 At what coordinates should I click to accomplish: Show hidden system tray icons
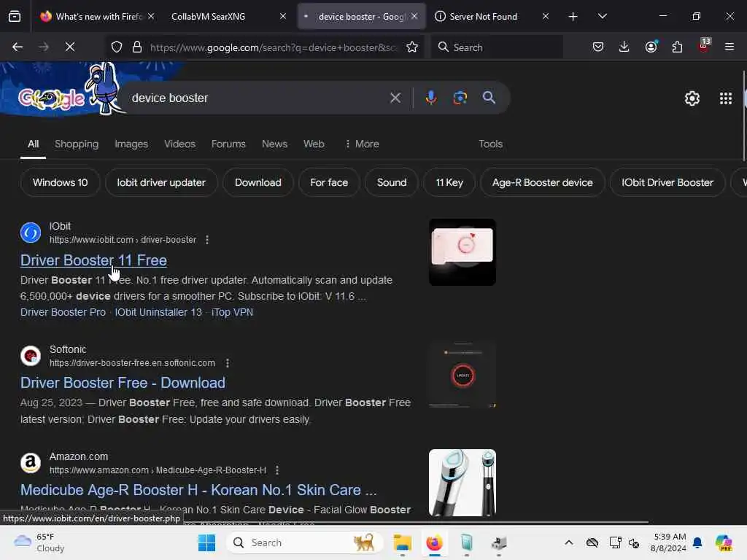(x=569, y=542)
